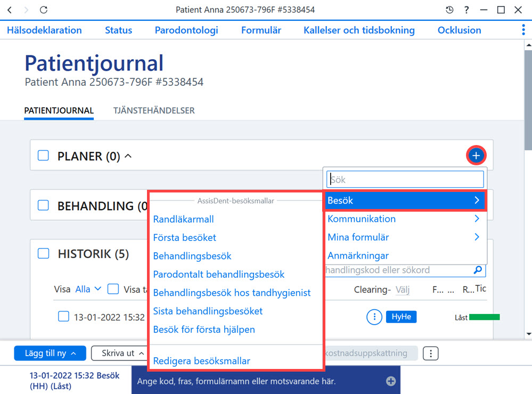The image size is (532, 394).
Task: Select Anmärkningar in the menu
Action: tap(358, 255)
